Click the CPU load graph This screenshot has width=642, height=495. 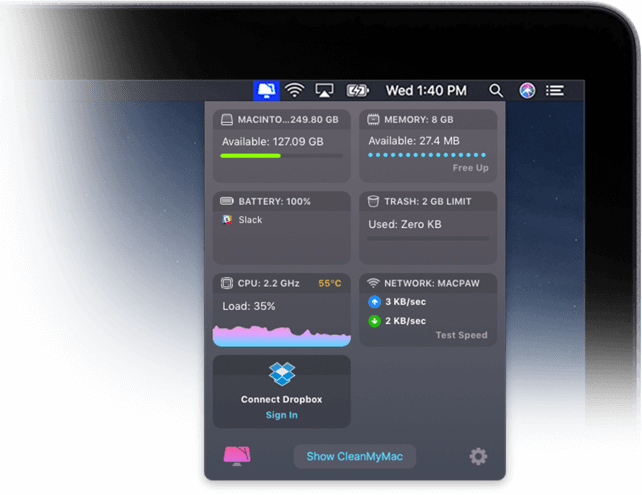point(282,336)
